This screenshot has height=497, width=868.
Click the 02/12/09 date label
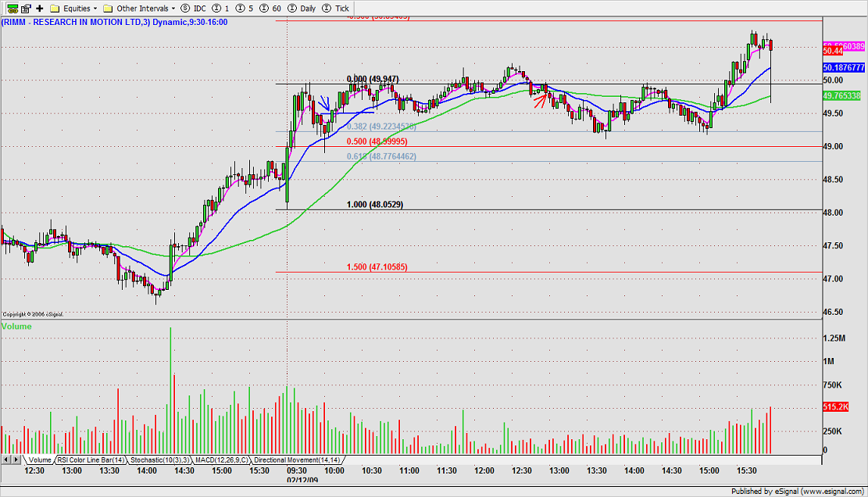(302, 480)
